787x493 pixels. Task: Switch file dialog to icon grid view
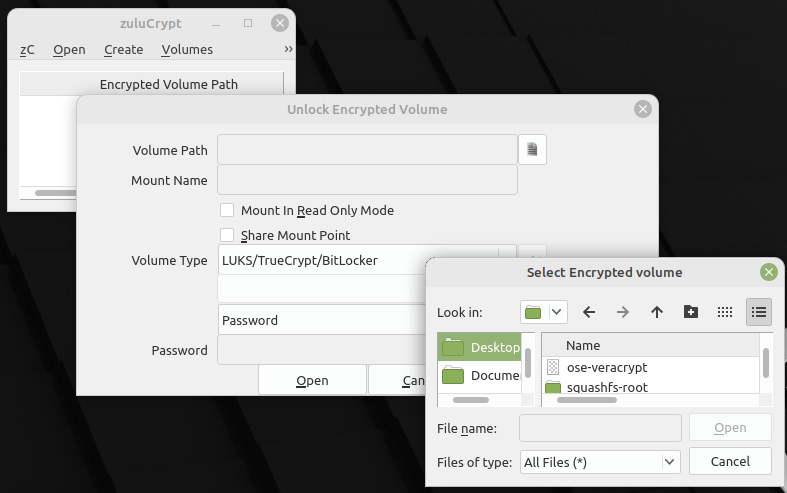coord(725,312)
